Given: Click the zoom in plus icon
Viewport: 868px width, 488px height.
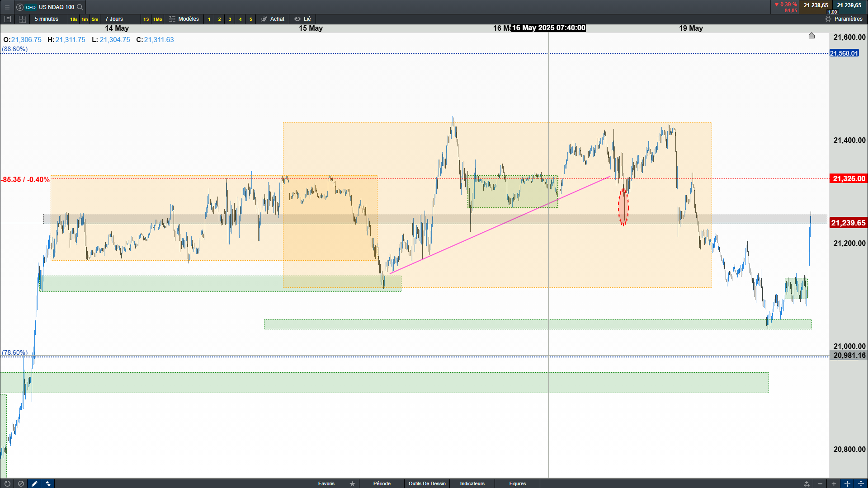Looking at the screenshot, I should [834, 483].
